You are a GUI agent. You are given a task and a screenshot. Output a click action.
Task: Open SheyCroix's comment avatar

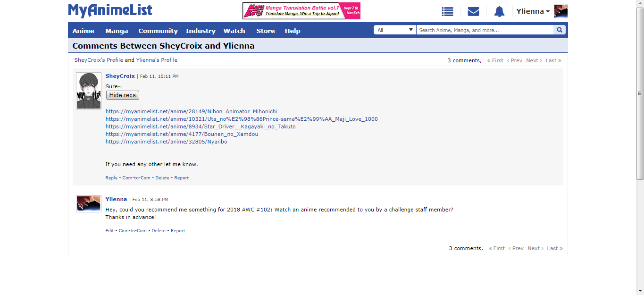pos(89,91)
